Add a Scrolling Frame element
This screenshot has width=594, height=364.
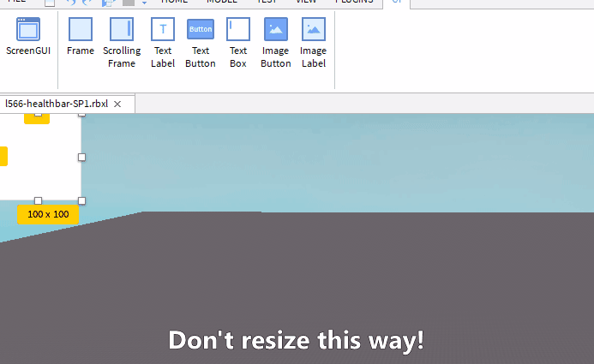click(x=122, y=42)
